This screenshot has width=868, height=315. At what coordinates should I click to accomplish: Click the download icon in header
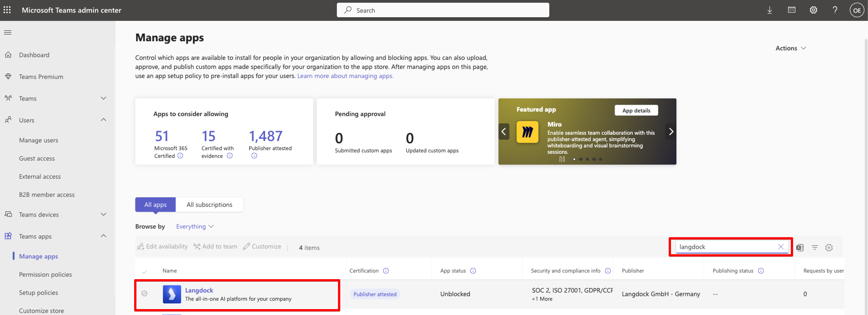(x=770, y=10)
